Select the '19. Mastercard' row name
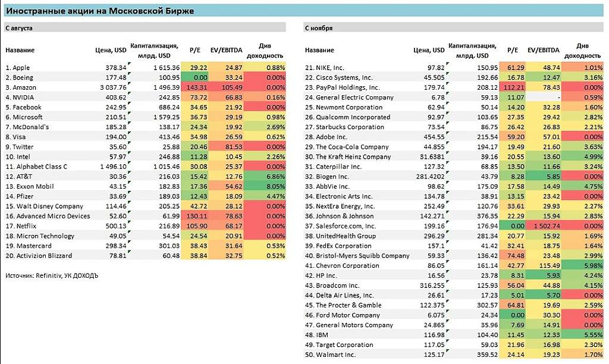 pyautogui.click(x=29, y=246)
